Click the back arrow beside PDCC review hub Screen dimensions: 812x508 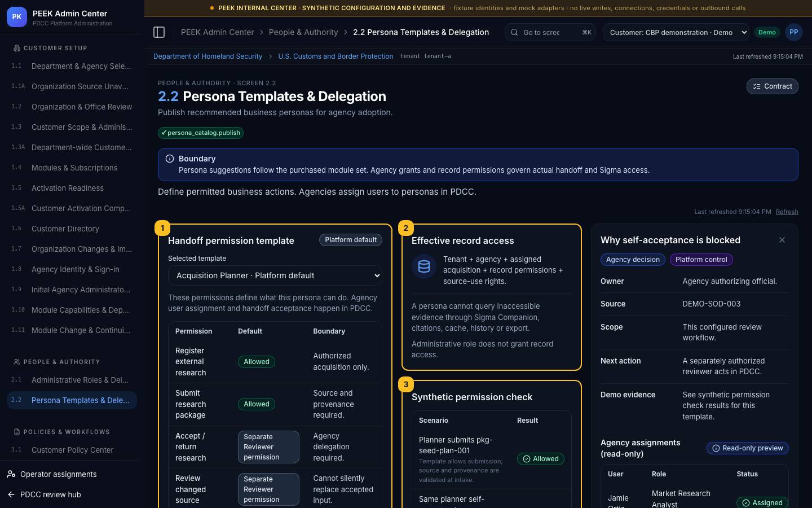click(x=11, y=494)
